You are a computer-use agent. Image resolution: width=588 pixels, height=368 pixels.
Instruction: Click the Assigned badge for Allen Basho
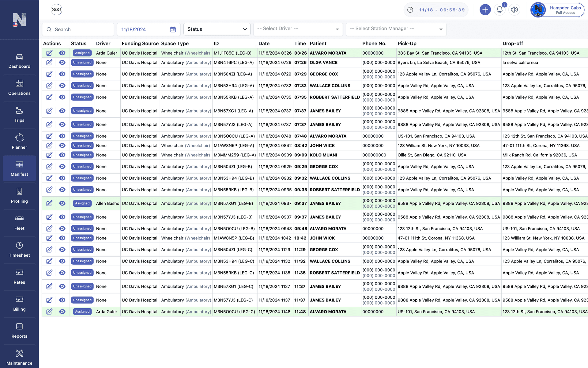click(x=82, y=203)
